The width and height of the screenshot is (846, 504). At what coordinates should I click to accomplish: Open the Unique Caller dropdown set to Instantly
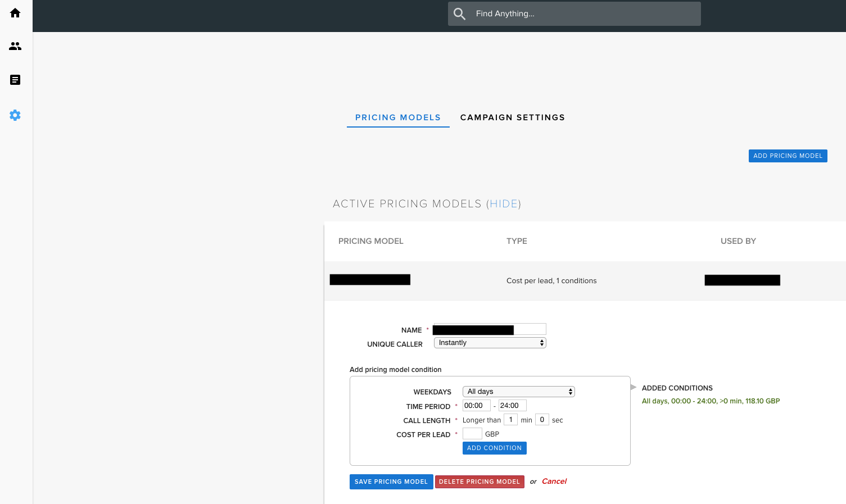489,342
